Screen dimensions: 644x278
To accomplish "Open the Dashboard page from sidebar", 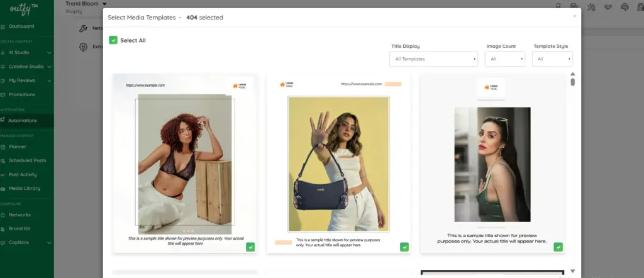I will (x=21, y=26).
